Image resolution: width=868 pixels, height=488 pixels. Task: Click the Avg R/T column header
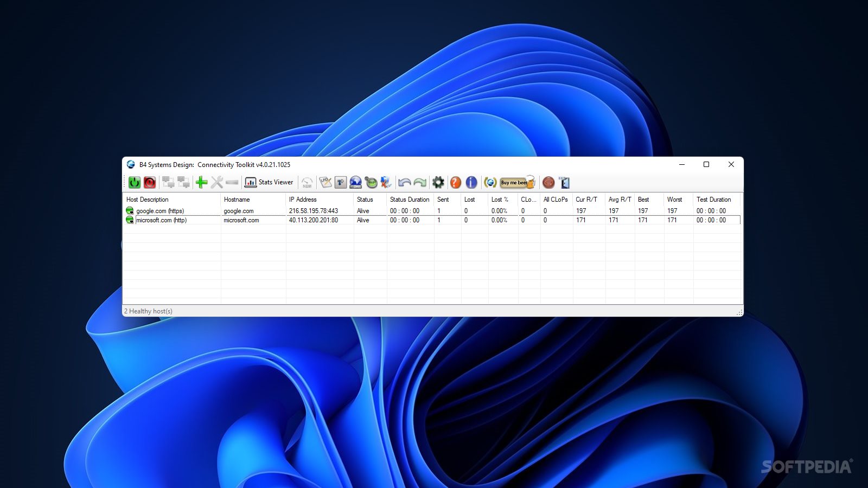[x=620, y=200]
